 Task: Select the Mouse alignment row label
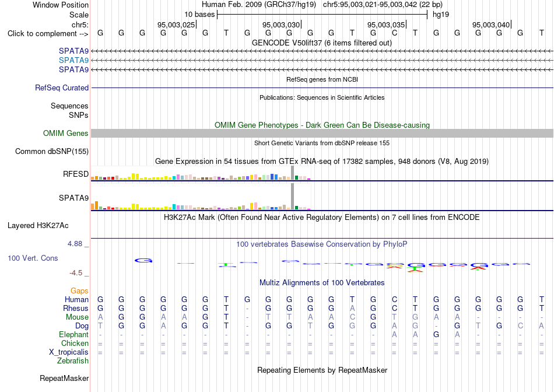(x=77, y=317)
